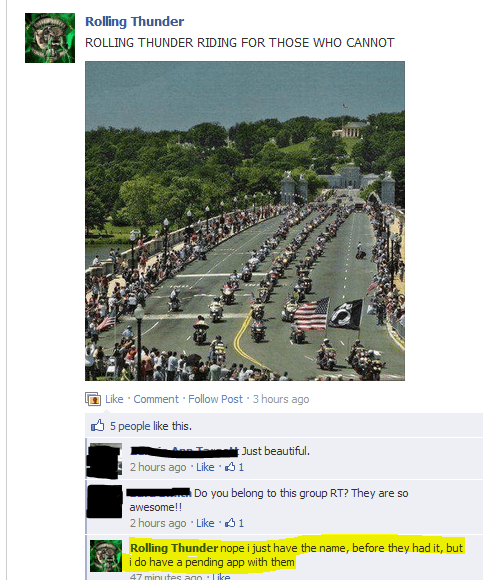The image size is (485, 580).
Task: Like the Rolling Thunder post
Action: pos(114,399)
